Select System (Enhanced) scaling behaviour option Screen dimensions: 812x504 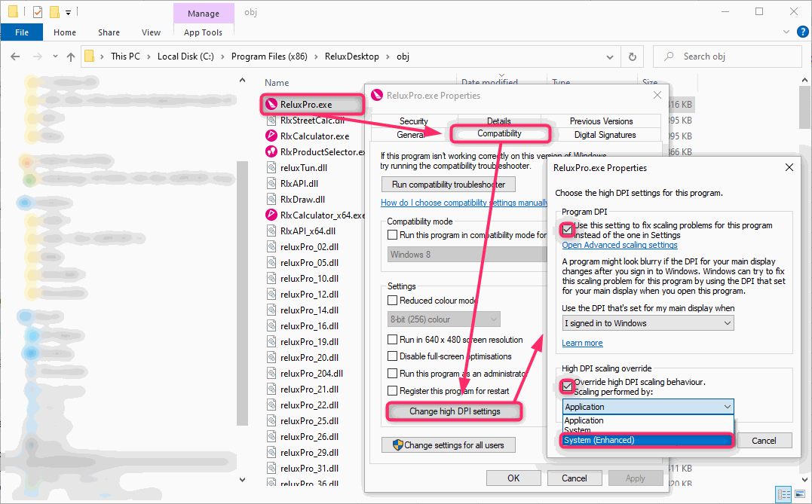pyautogui.click(x=646, y=439)
